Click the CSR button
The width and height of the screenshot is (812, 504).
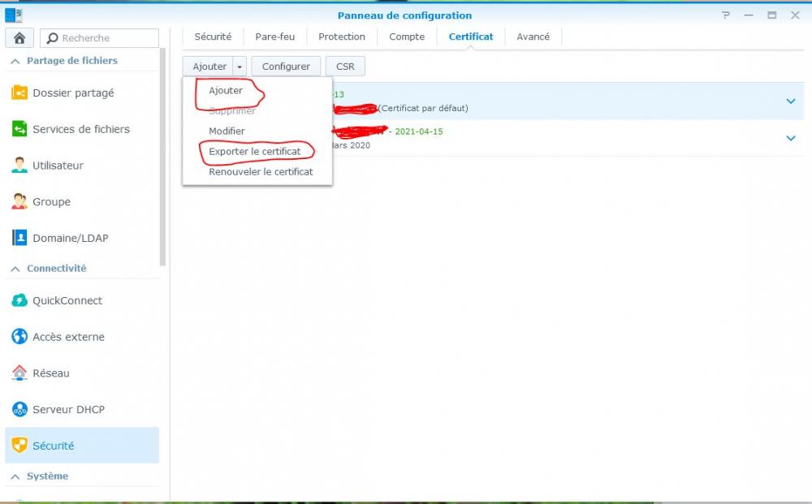pos(345,67)
